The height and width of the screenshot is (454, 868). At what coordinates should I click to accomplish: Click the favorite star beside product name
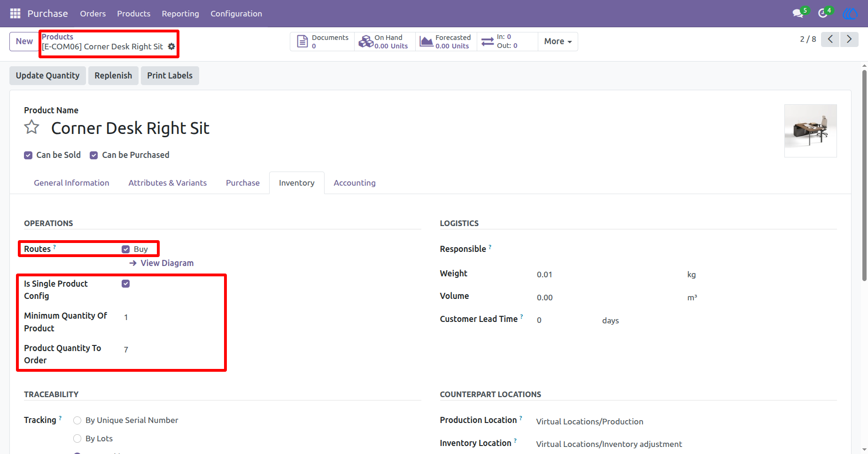coord(31,127)
